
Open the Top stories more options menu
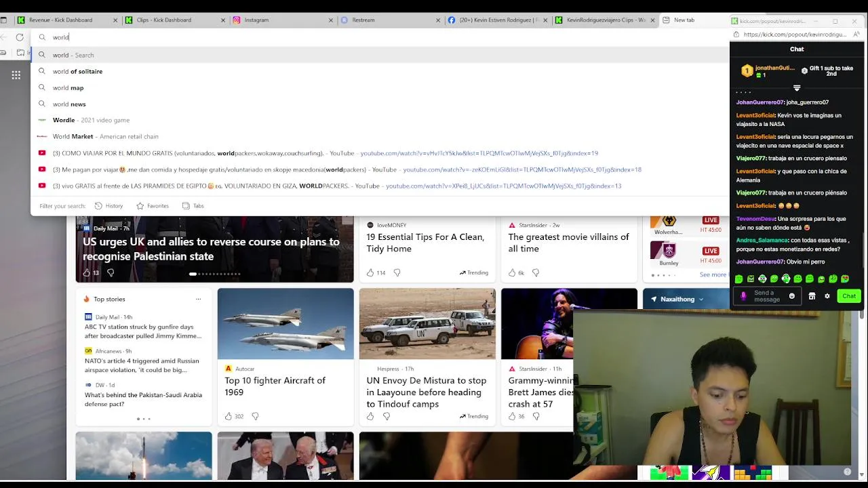[198, 299]
